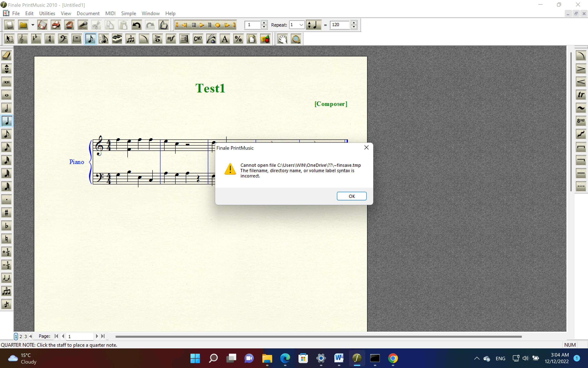Go to the next page arrow
The image size is (588, 368).
point(97,336)
